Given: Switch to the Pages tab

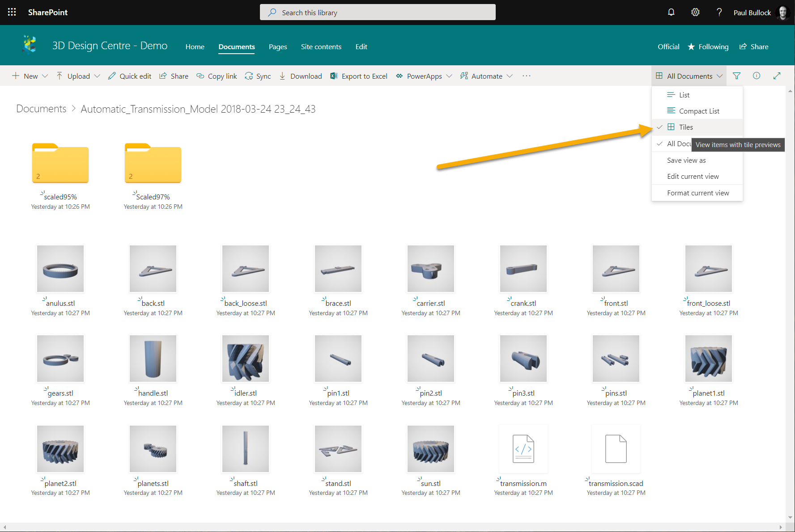Looking at the screenshot, I should coord(278,46).
